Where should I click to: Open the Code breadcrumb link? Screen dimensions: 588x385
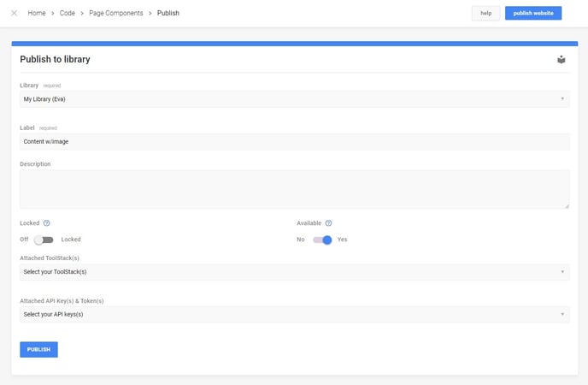[x=68, y=13]
